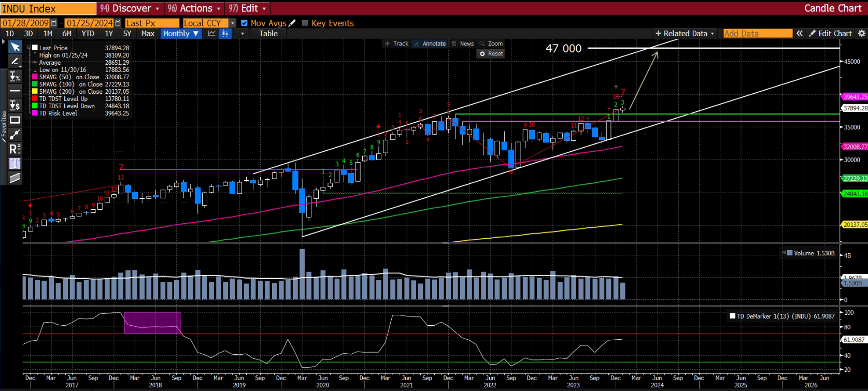
Task: Click the Reset button
Action: [x=491, y=54]
